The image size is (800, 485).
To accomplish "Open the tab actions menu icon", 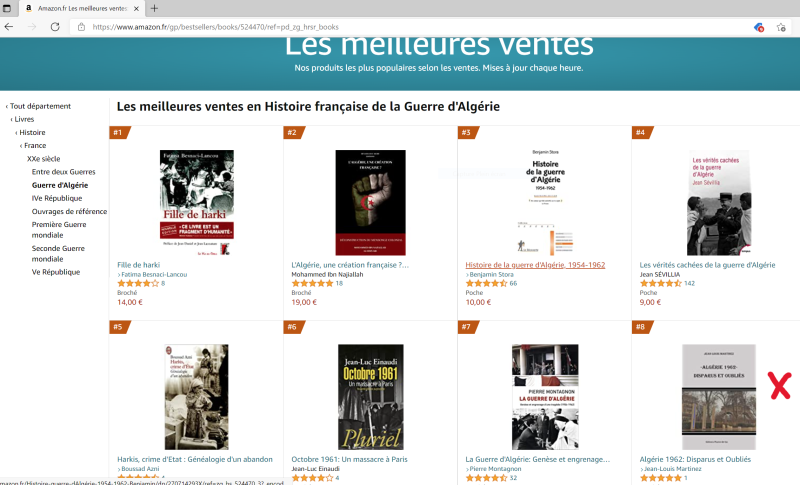I will pyautogui.click(x=7, y=8).
